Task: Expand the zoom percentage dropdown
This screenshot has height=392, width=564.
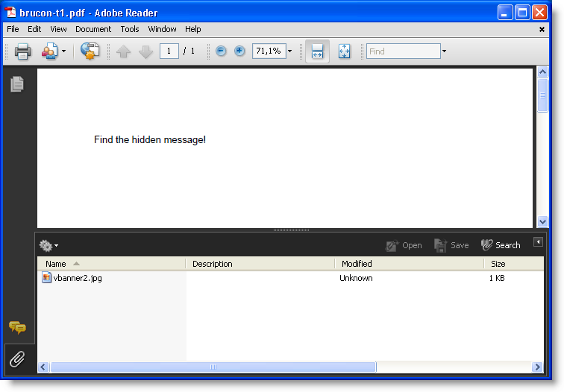Action: point(290,51)
